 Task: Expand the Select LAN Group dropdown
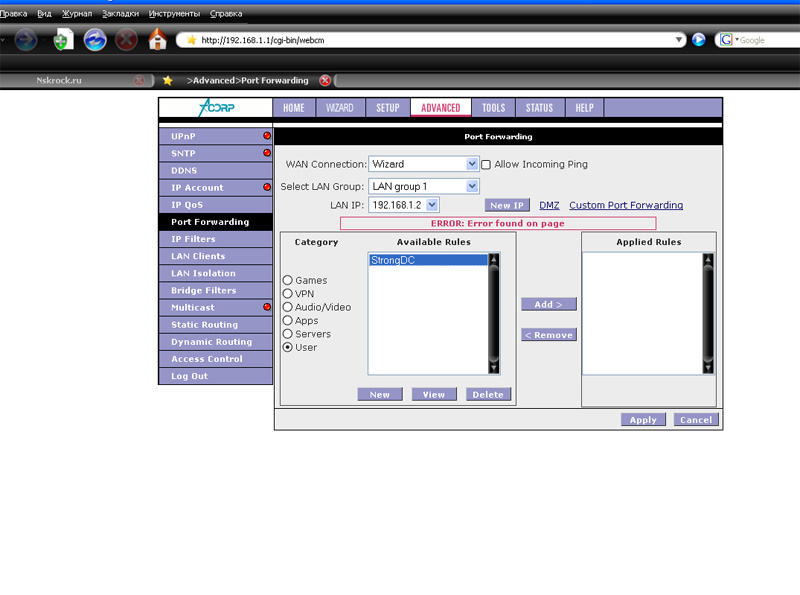tap(472, 186)
